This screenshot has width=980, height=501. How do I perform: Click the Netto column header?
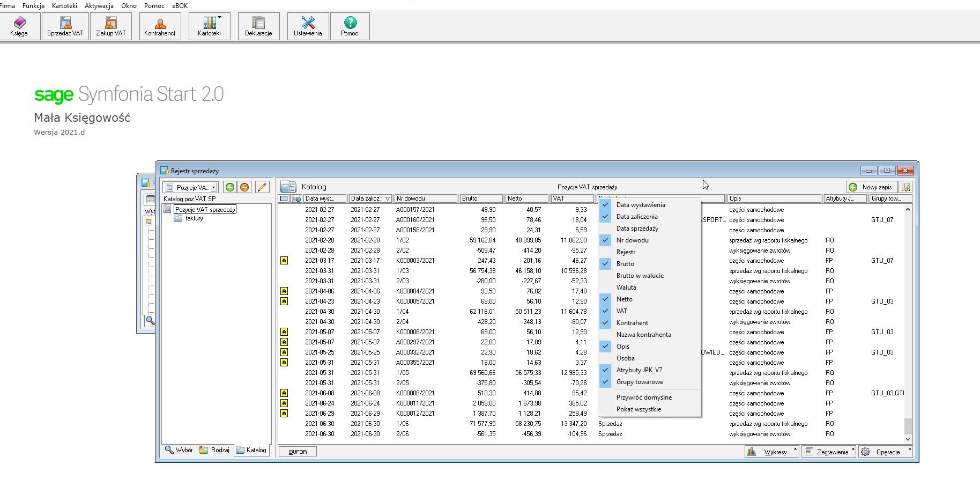(527, 198)
